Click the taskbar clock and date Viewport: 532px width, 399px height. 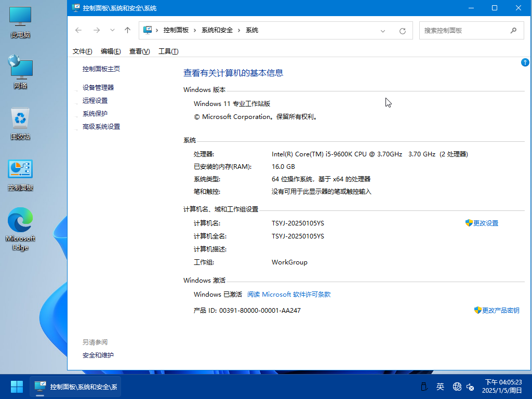click(502, 387)
